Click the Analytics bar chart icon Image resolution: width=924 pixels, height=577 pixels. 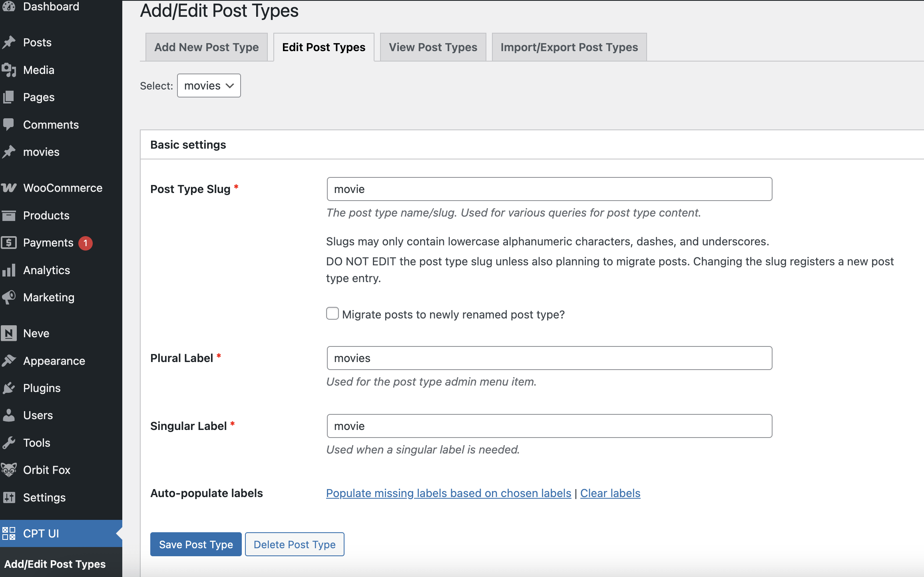click(x=9, y=270)
